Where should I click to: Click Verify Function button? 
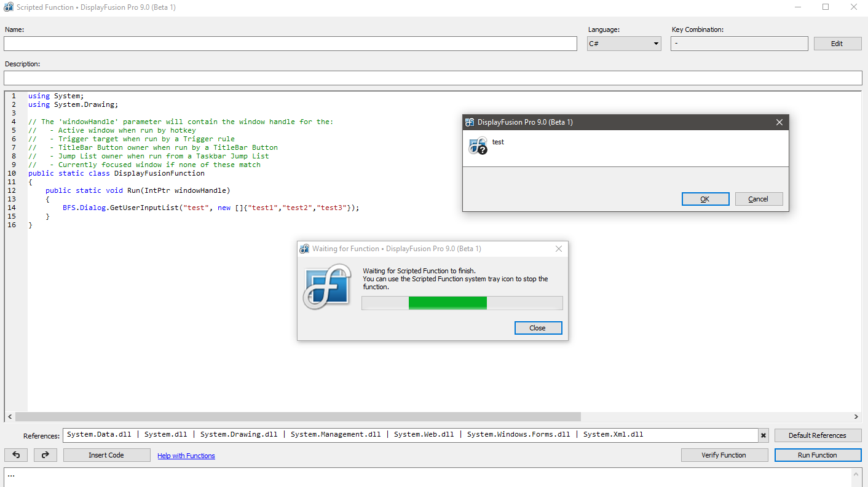pyautogui.click(x=724, y=455)
